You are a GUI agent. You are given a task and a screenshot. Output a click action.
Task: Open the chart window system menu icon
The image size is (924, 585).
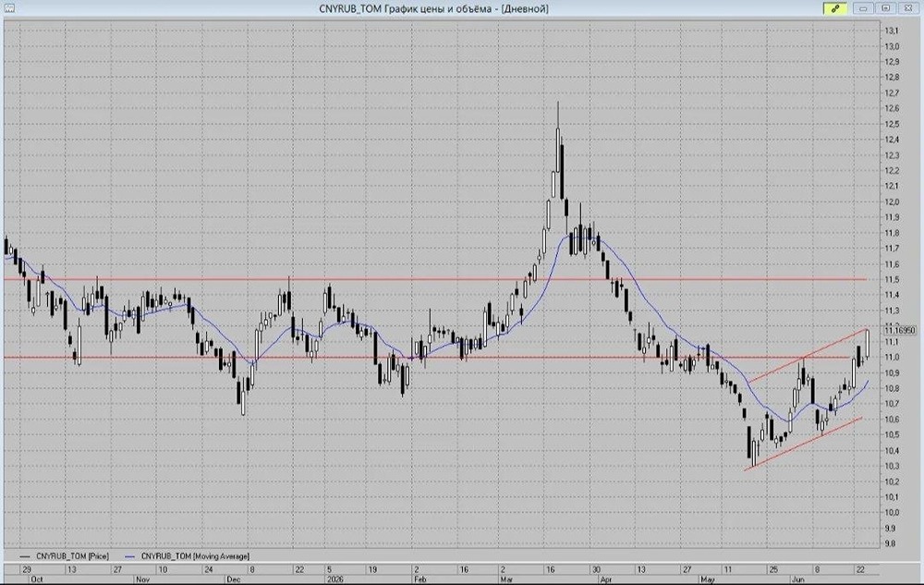tap(8, 8)
